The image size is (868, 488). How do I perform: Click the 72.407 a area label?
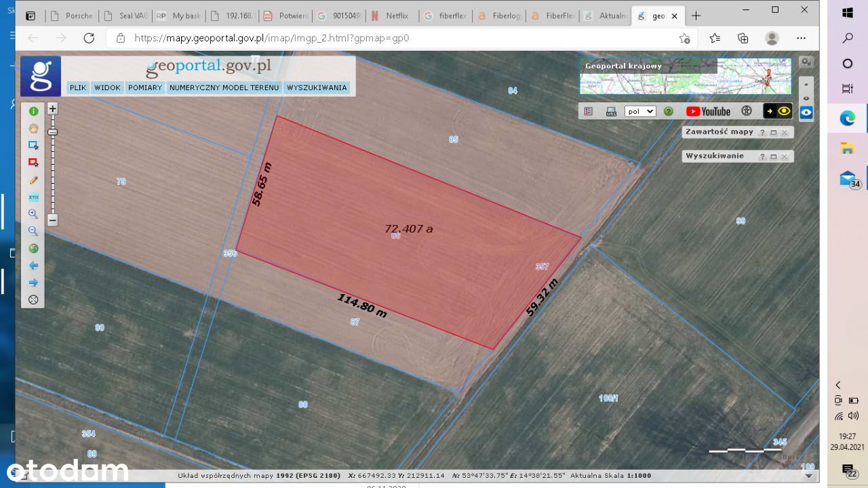408,229
